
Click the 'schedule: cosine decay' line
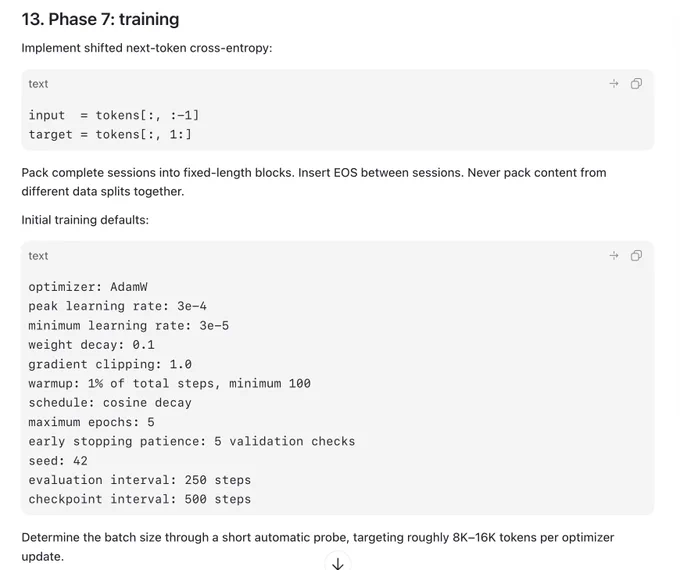110,403
